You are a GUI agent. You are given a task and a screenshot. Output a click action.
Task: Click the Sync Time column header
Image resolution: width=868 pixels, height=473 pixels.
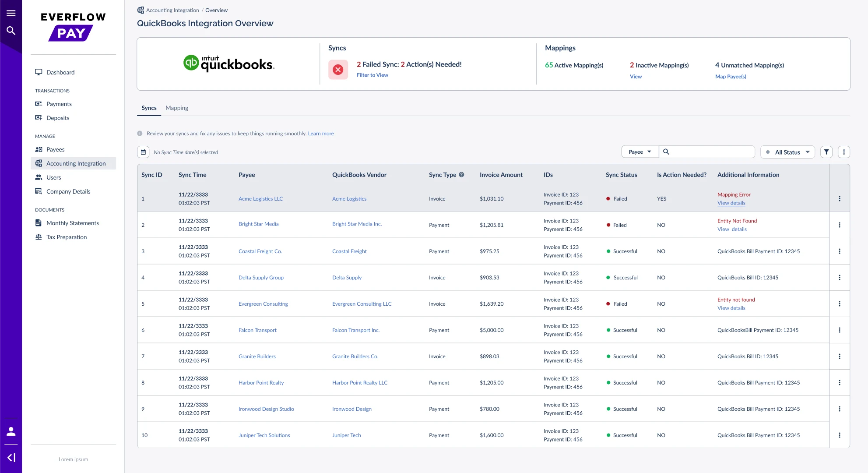[192, 175]
